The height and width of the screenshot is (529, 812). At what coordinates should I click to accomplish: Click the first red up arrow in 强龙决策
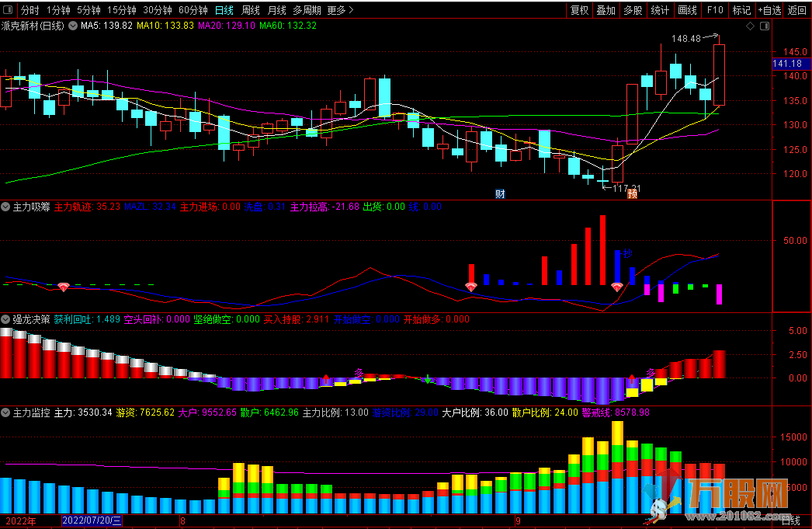pyautogui.click(x=326, y=379)
